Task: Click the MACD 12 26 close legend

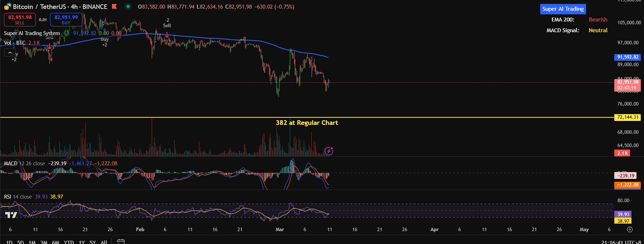Action: pyautogui.click(x=24, y=164)
